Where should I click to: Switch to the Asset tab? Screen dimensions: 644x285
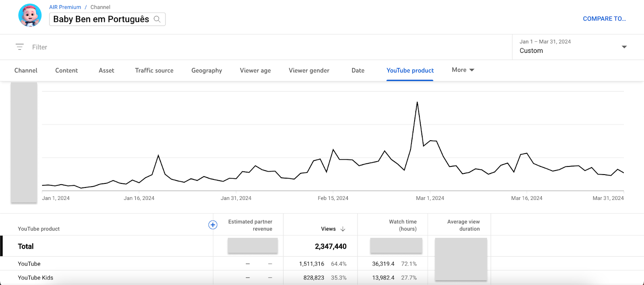click(106, 70)
